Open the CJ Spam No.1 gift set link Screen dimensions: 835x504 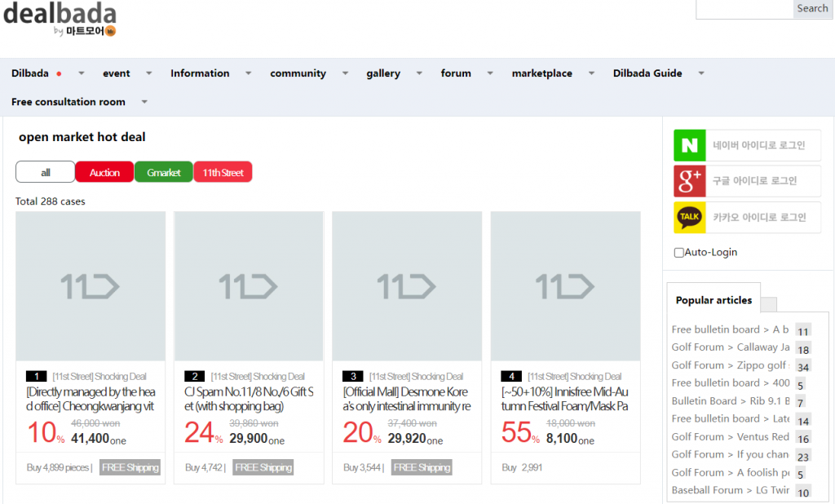249,399
